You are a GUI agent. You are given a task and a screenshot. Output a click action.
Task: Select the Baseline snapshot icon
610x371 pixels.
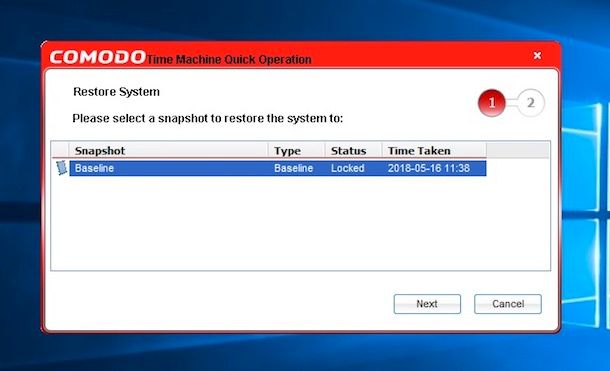pos(61,168)
